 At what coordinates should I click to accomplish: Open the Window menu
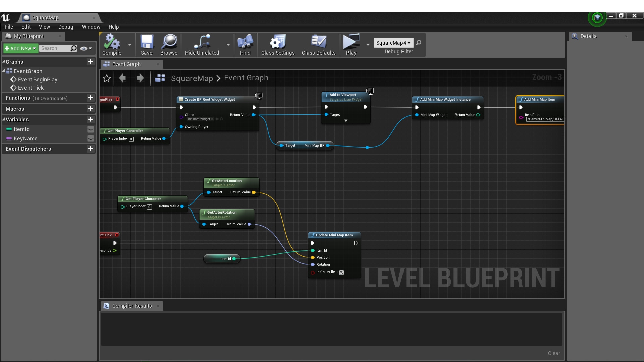pos(91,27)
